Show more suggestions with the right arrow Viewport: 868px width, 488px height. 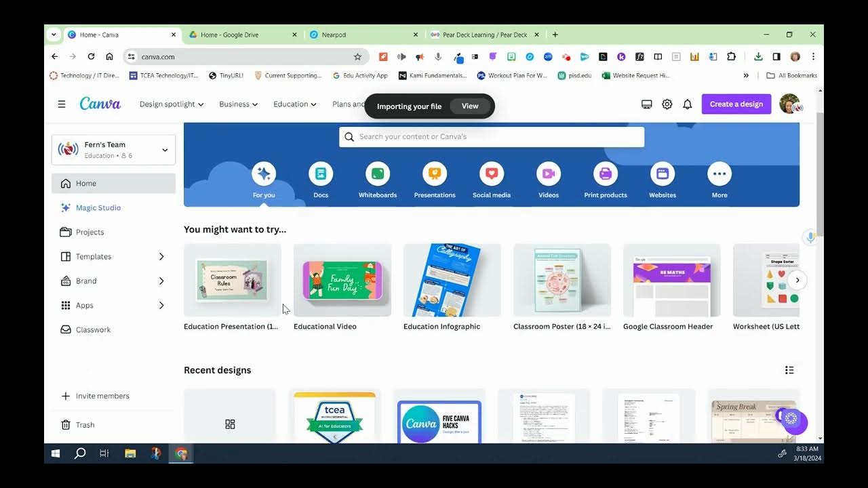point(797,280)
